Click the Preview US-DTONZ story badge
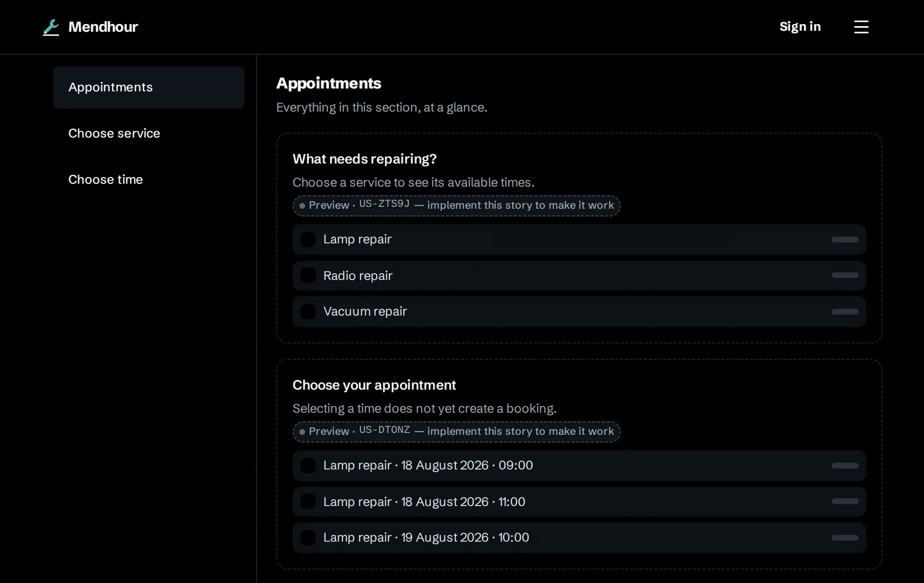 [x=456, y=431]
